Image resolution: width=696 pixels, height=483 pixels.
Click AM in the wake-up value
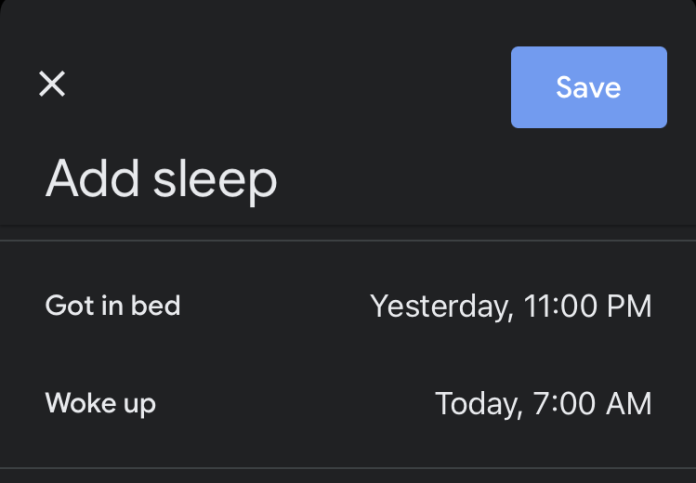pos(632,404)
